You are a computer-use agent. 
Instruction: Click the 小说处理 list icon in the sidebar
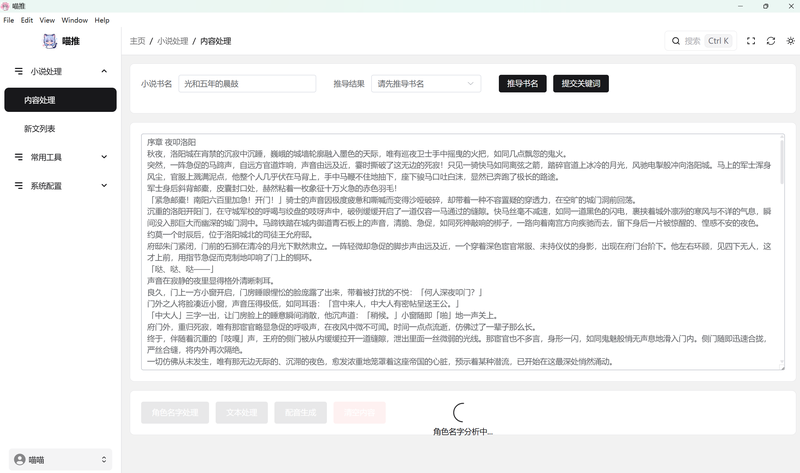click(x=19, y=72)
